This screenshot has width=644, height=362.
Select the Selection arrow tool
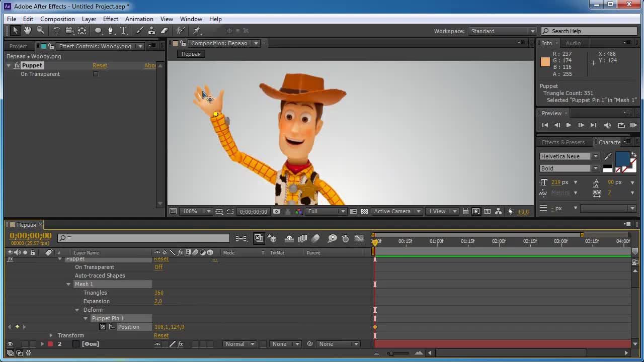click(x=15, y=31)
